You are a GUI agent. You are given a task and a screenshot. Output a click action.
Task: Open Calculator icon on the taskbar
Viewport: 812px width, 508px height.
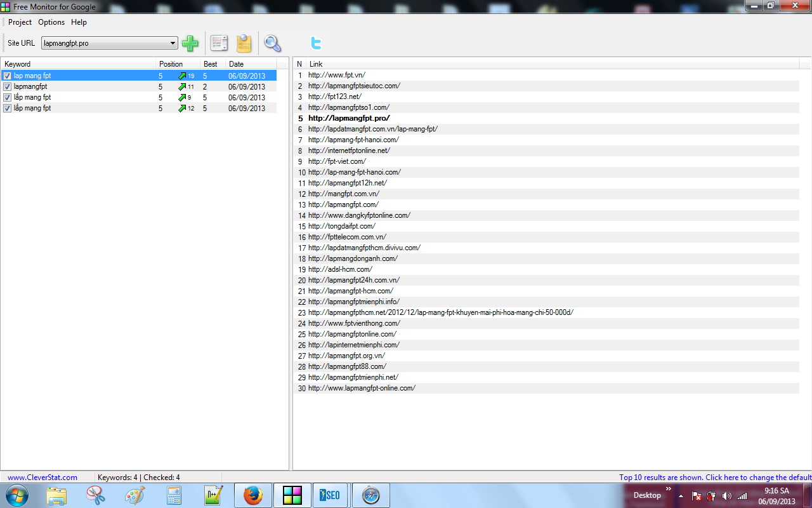[174, 495]
